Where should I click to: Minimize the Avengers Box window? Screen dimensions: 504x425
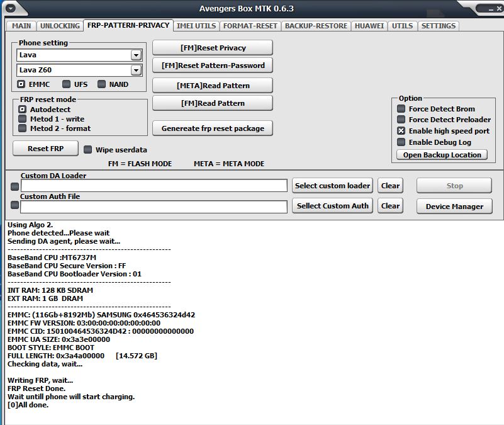coord(491,9)
